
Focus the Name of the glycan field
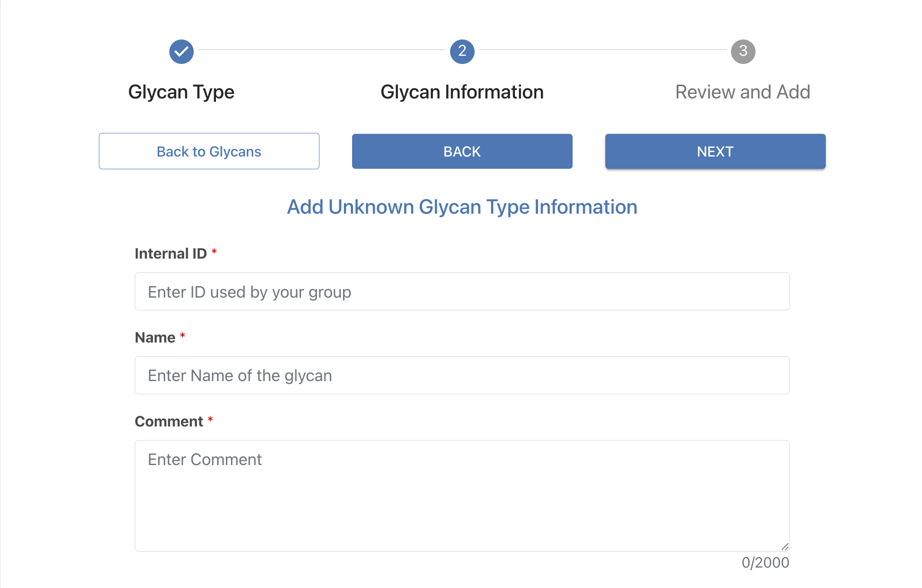click(x=462, y=375)
